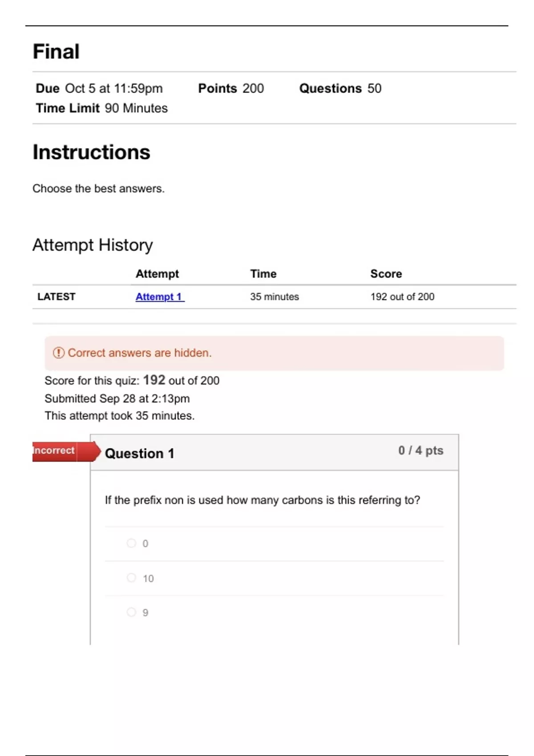Click the 'Correct answers are hidden' banner text
Image resolution: width=534 pixels, height=756 pixels.
[x=139, y=353]
